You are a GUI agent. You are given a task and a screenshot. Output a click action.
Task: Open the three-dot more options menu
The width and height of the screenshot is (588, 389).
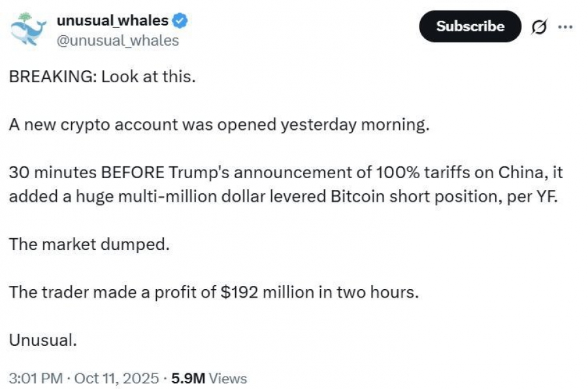pyautogui.click(x=565, y=27)
